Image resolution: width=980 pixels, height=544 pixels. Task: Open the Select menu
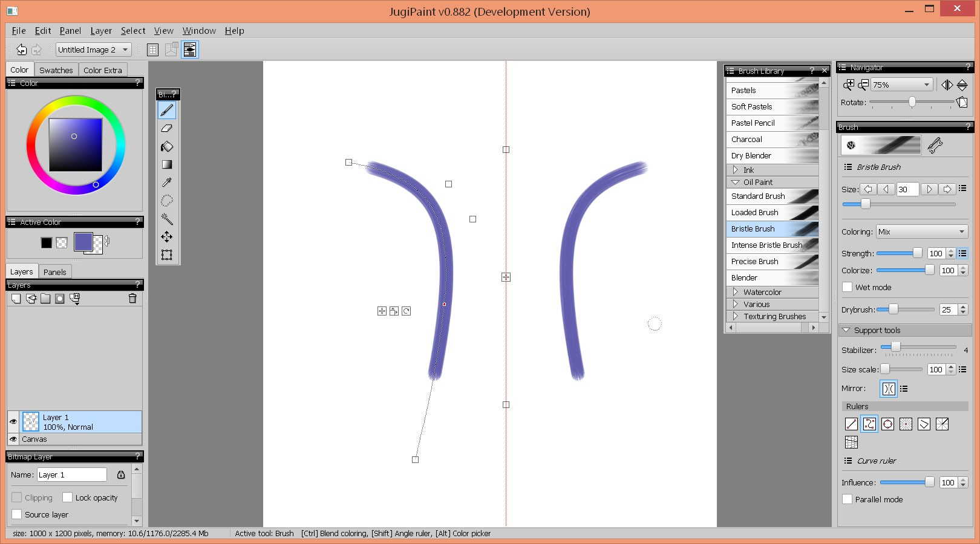[132, 31]
